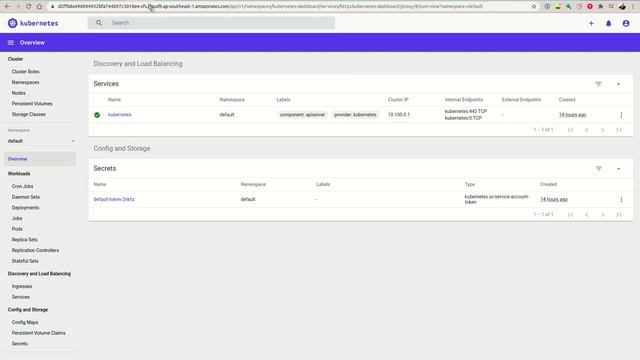
Task: Go to first page in Secrets pagination
Action: (570, 215)
